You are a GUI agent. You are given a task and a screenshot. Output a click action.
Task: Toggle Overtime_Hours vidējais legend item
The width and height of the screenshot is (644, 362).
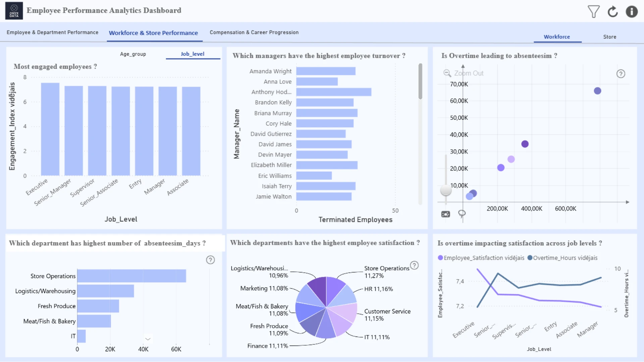[x=562, y=258]
